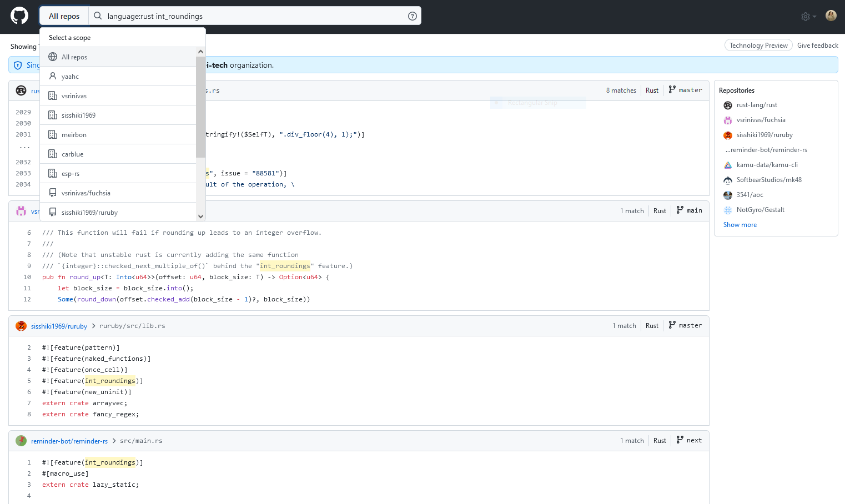This screenshot has width=845, height=504.
Task: Click 8 matches text in first result
Action: (x=621, y=90)
